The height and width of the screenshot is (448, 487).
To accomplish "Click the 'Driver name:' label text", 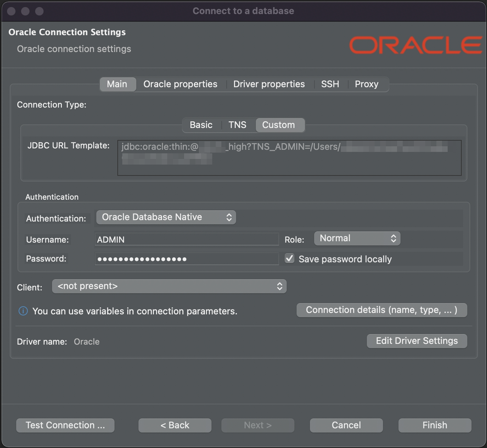I will (x=42, y=342).
